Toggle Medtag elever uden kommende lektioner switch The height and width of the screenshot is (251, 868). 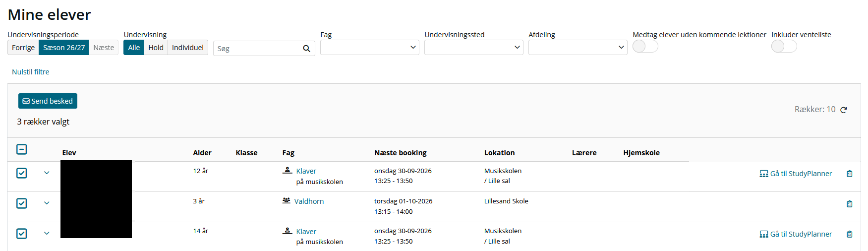point(645,46)
